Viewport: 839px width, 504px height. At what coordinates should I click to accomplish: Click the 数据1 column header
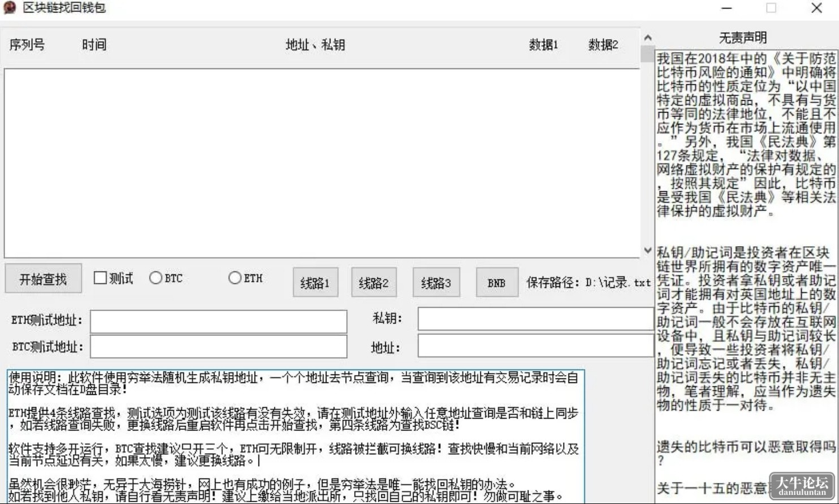[544, 45]
